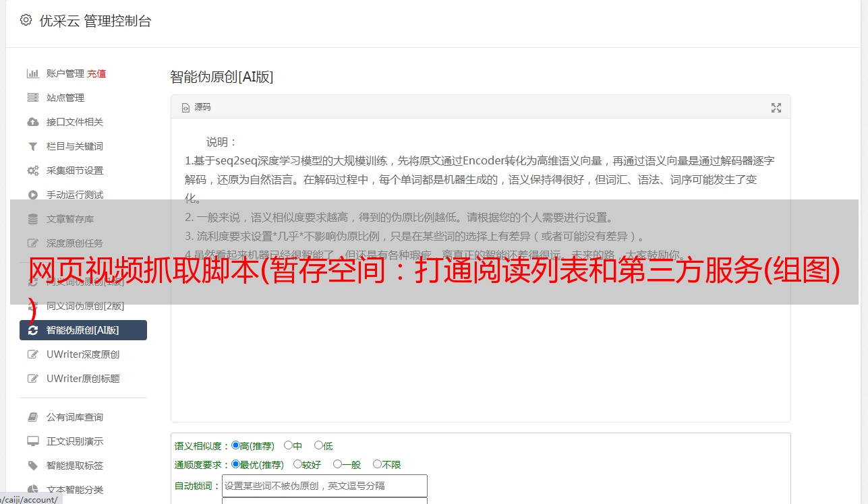Click the red 充值 recharge link
Screen dimensions: 868x504
point(96,73)
